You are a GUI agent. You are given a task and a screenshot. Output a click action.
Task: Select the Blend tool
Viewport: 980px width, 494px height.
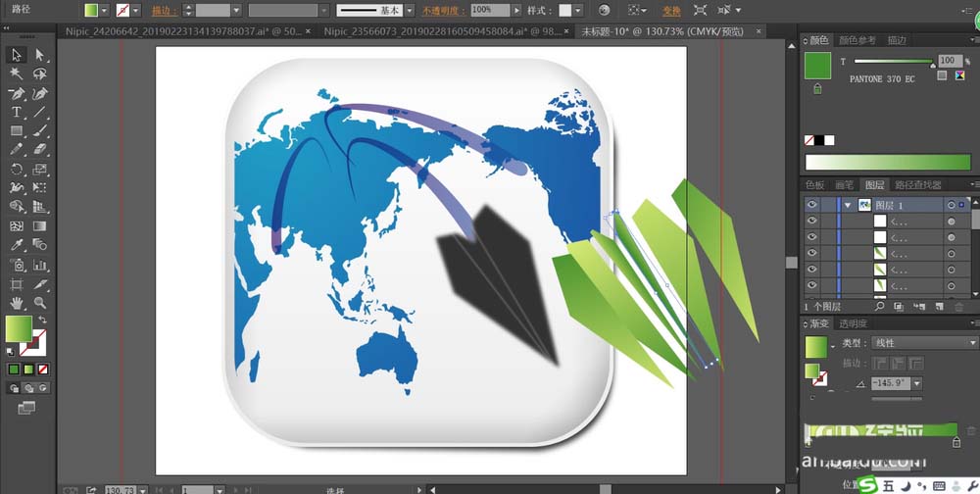click(x=40, y=245)
